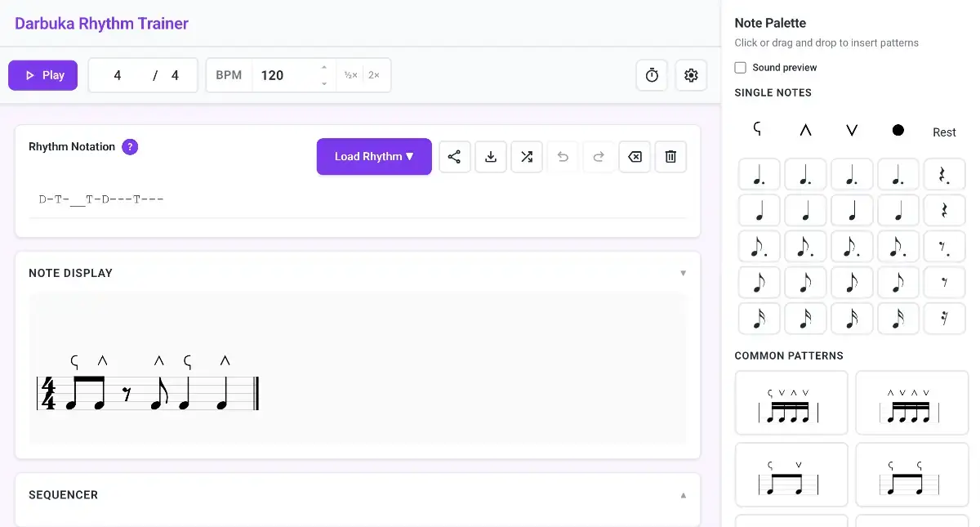980x527 pixels.
Task: Share the rhythm using the share icon
Action: tap(455, 157)
